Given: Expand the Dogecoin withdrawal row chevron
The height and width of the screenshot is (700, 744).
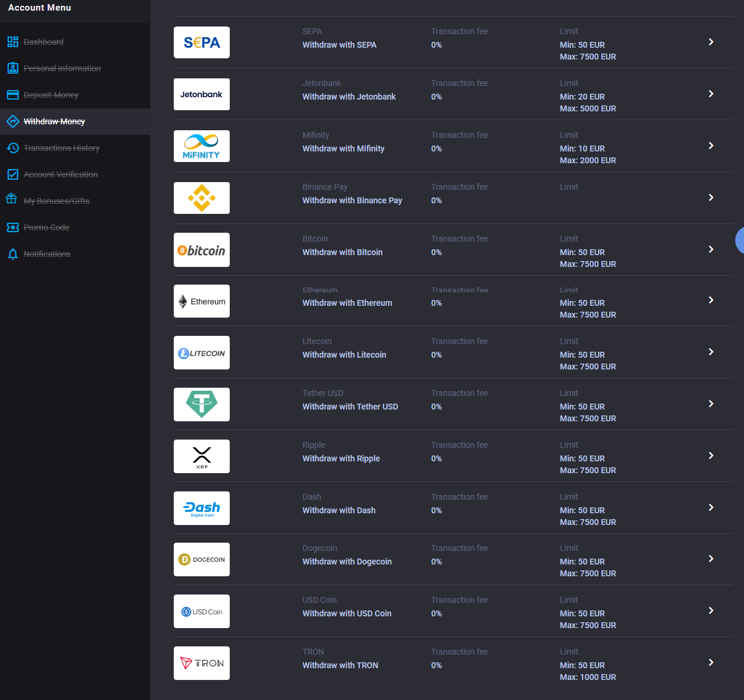Looking at the screenshot, I should coord(711,559).
